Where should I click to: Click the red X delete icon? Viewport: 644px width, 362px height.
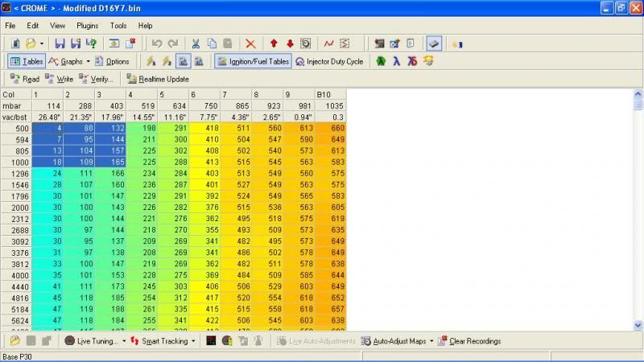250,43
